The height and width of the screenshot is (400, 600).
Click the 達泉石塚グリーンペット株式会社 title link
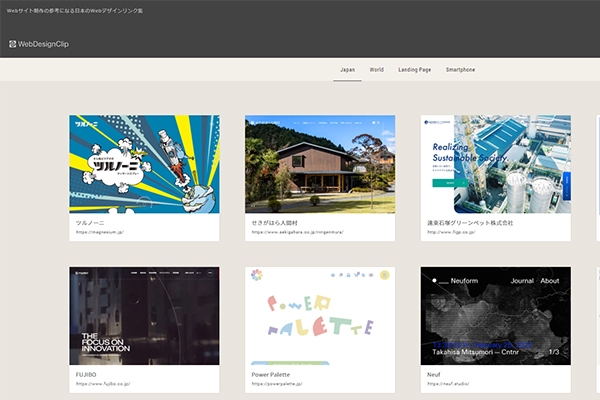pos(470,222)
